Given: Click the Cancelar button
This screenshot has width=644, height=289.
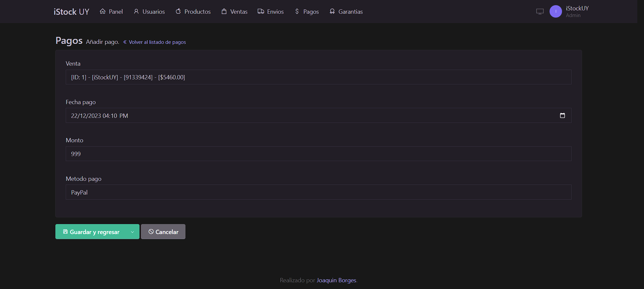Looking at the screenshot, I should coord(163,232).
